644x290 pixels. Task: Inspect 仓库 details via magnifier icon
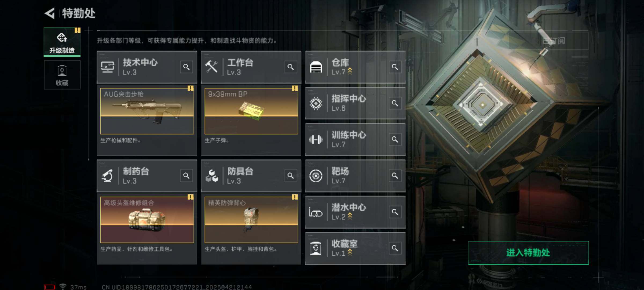[x=395, y=67]
